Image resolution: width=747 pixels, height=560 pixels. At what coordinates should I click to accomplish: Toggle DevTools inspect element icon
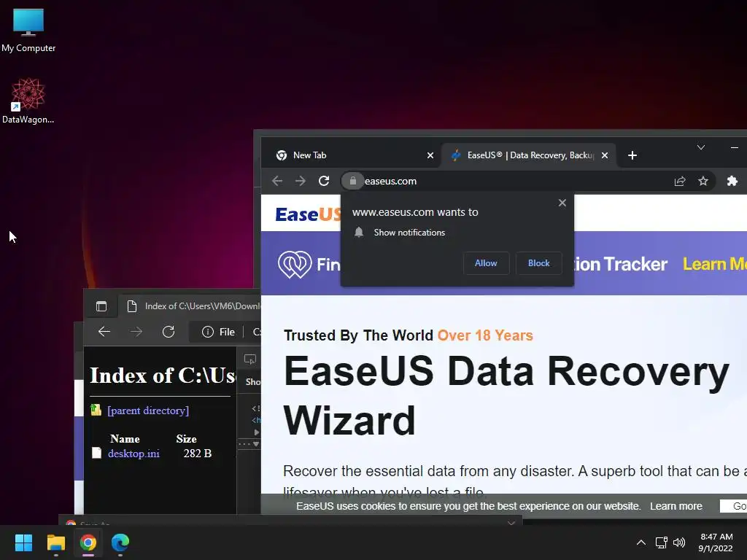(x=249, y=359)
